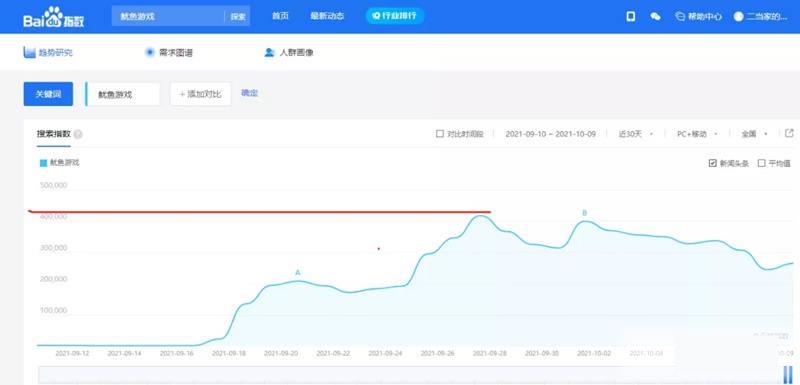Viewport: 800px width, 385px height.
Task: Click the 趋势研究 chart icon tab
Action: 48,52
